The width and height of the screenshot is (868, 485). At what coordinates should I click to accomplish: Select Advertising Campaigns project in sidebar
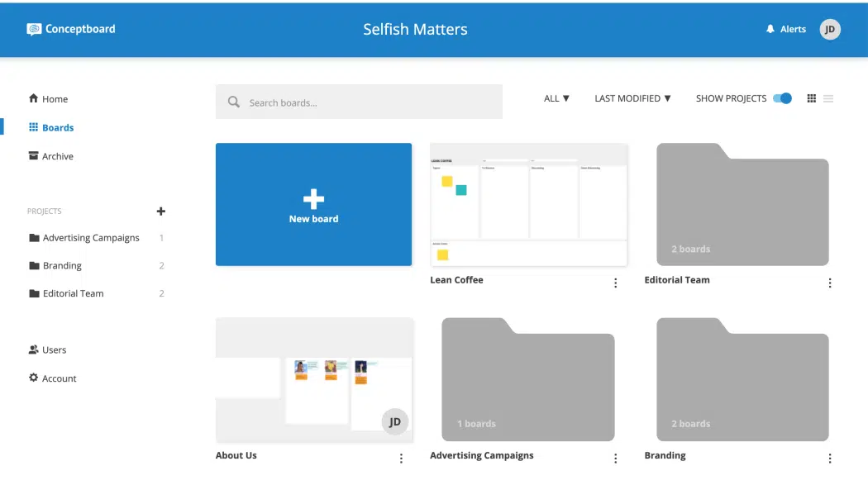(91, 238)
